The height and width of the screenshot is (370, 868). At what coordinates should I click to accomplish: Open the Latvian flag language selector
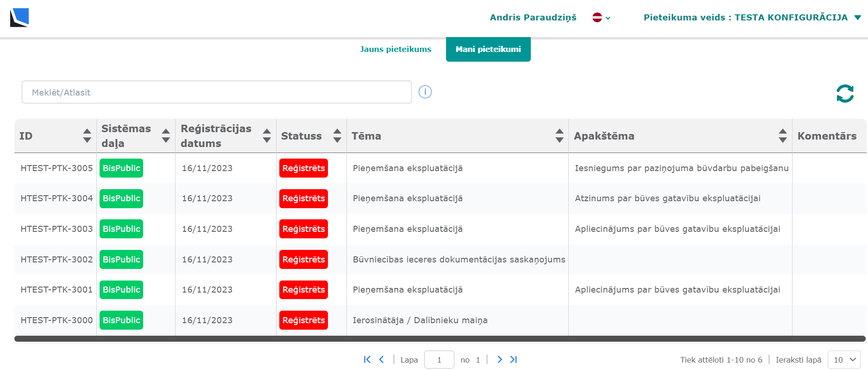coord(601,18)
